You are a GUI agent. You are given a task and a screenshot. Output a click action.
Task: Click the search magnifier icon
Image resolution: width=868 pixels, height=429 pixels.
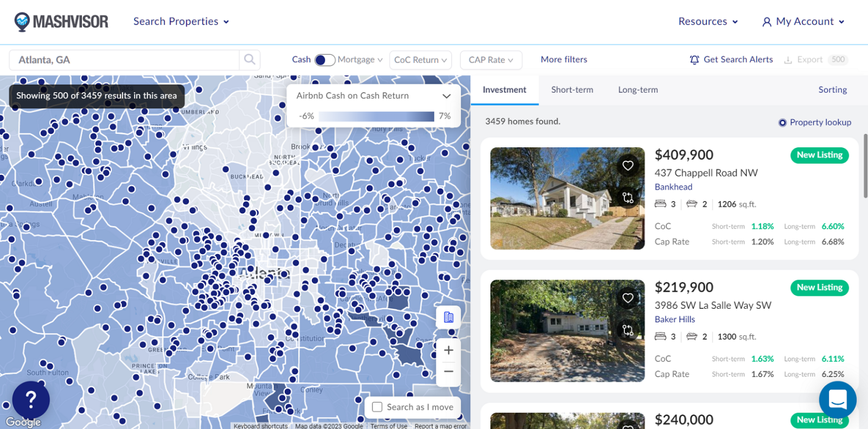pyautogui.click(x=250, y=59)
